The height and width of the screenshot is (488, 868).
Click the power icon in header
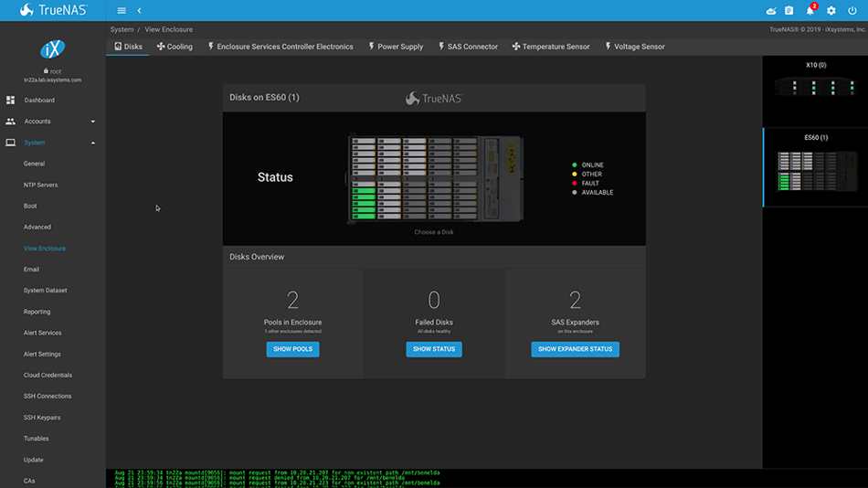pyautogui.click(x=852, y=11)
